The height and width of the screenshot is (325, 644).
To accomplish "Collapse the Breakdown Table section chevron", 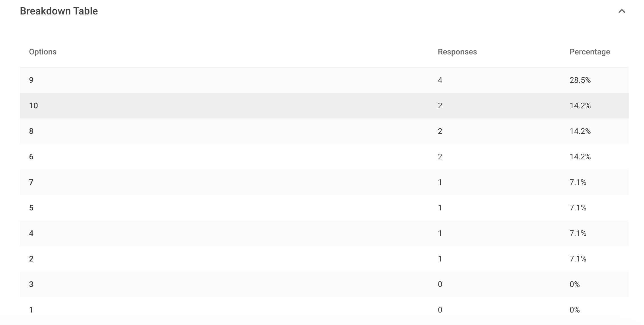I will coord(622,11).
